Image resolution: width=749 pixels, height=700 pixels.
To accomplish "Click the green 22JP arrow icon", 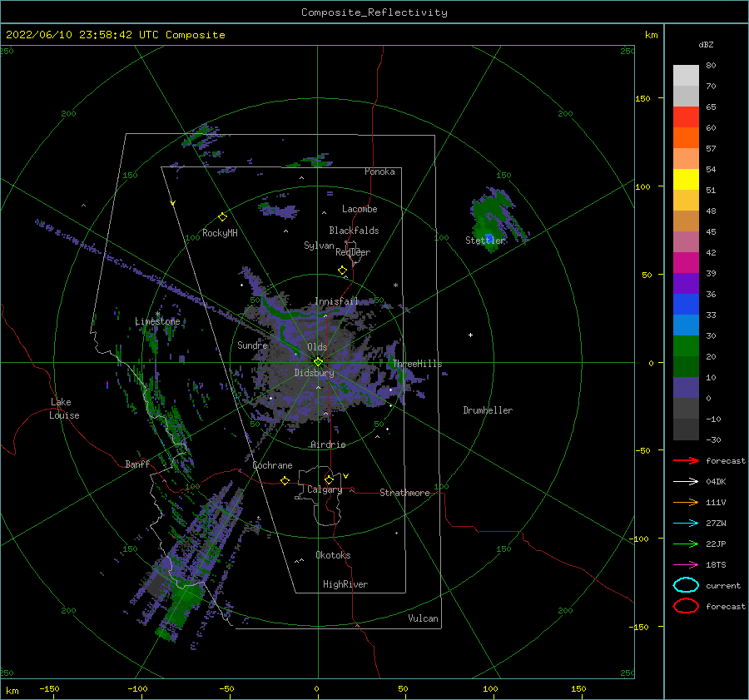I will pyautogui.click(x=686, y=544).
